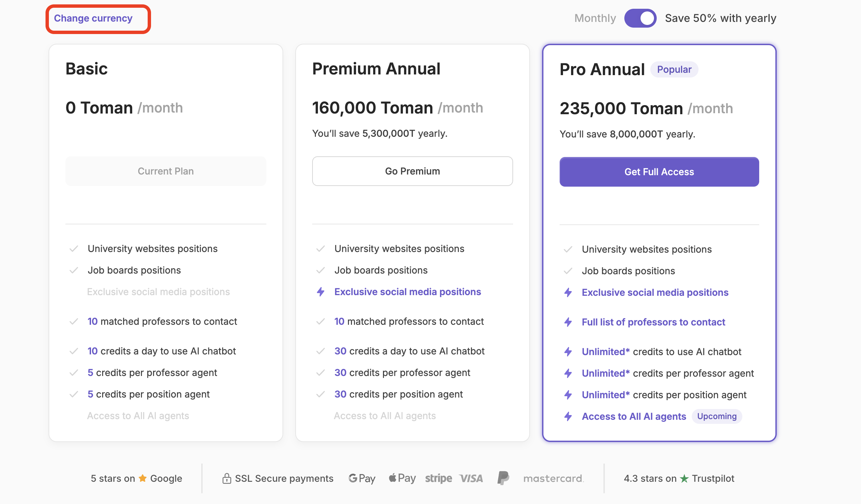Click the Stripe logo
Image resolution: width=861 pixels, height=504 pixels.
click(x=438, y=478)
